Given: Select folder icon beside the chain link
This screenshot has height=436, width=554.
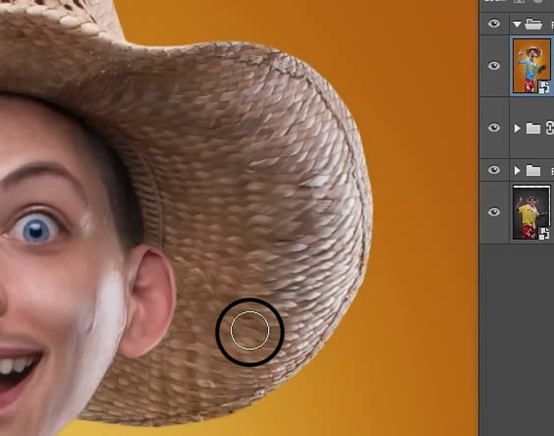Looking at the screenshot, I should pos(533,128).
